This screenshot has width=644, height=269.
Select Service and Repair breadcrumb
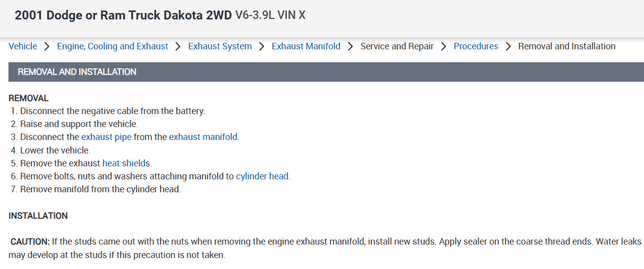coord(397,46)
